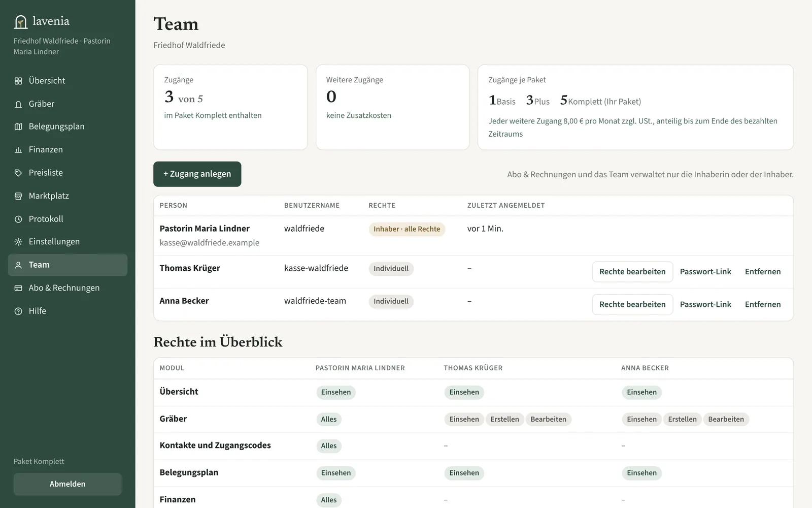The image size is (812, 508).
Task: Go to Einstellungen
Action: tap(67, 241)
